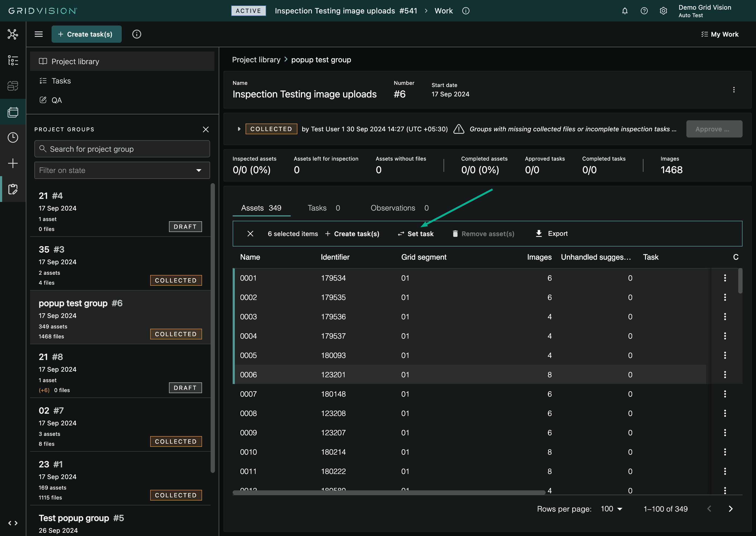Open the stacked cards sidebar icon
Image resolution: width=756 pixels, height=536 pixels.
tap(13, 86)
